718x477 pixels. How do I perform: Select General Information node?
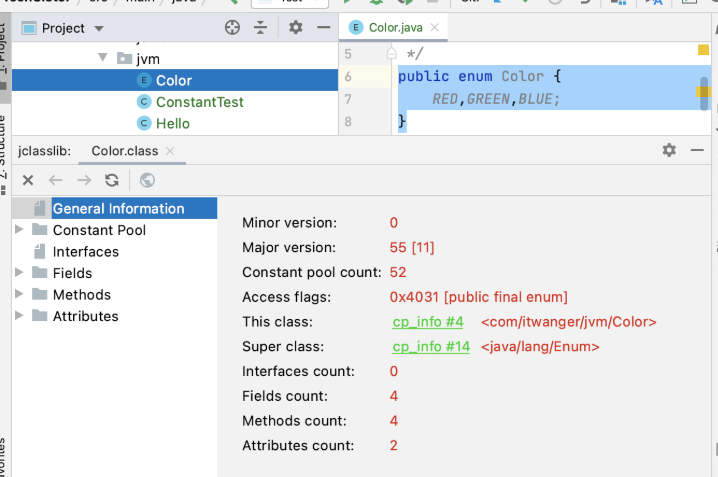(x=118, y=208)
